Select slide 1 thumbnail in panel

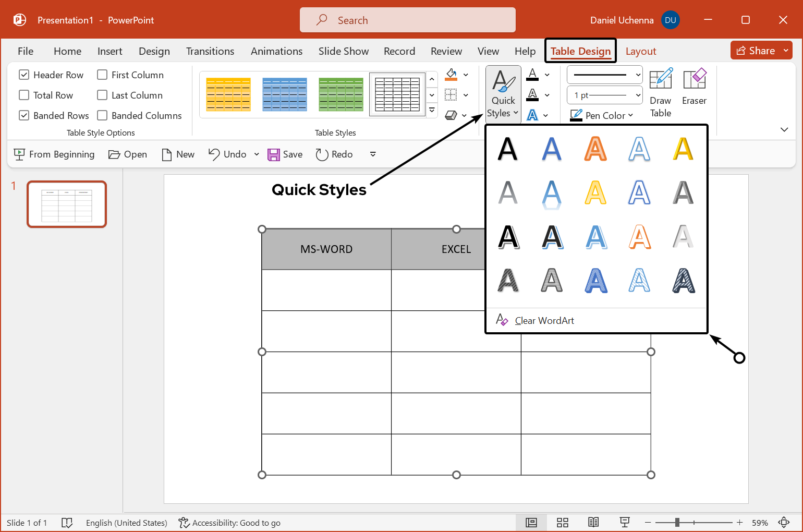click(67, 204)
